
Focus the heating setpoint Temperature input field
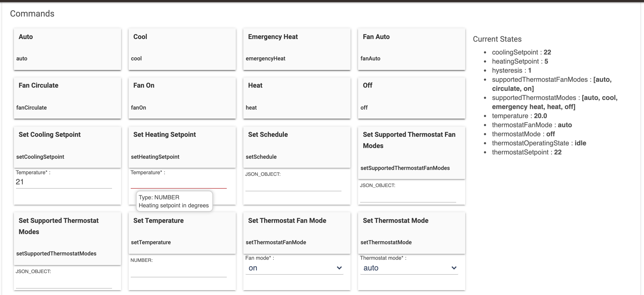pos(179,182)
